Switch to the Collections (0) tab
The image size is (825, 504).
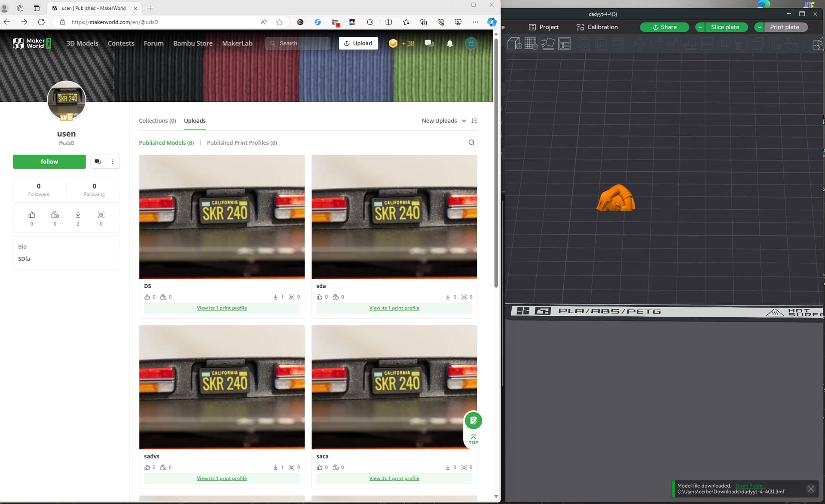[157, 121]
